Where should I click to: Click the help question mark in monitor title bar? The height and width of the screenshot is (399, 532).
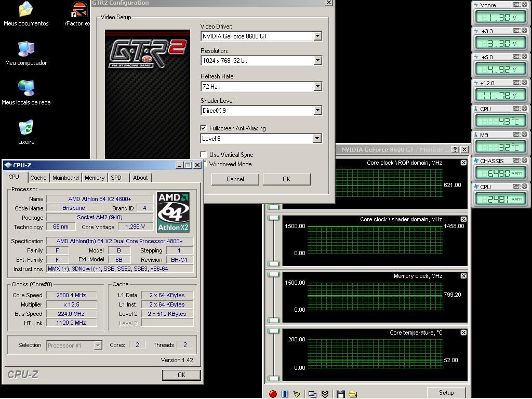(x=455, y=149)
